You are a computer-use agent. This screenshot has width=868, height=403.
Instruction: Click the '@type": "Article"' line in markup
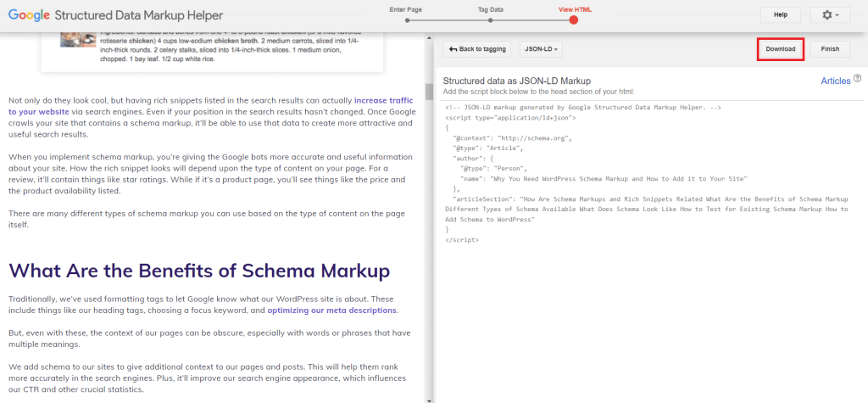(x=487, y=148)
